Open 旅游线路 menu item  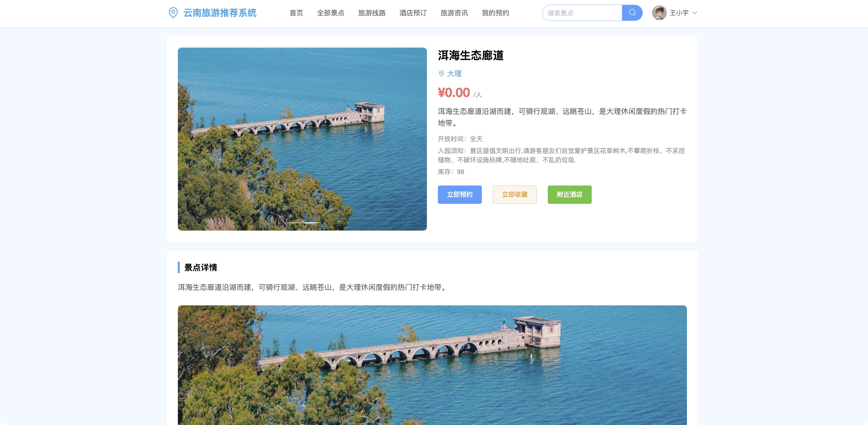pyautogui.click(x=372, y=13)
